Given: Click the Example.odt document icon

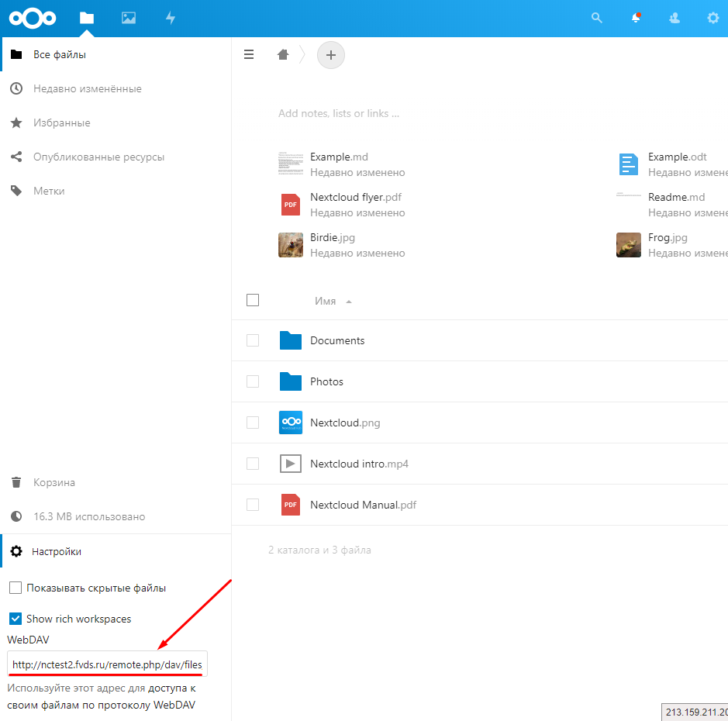Looking at the screenshot, I should 629,164.
